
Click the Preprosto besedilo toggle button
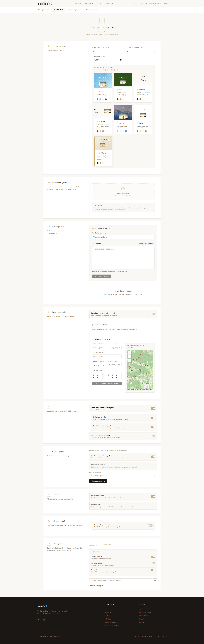[146, 243]
